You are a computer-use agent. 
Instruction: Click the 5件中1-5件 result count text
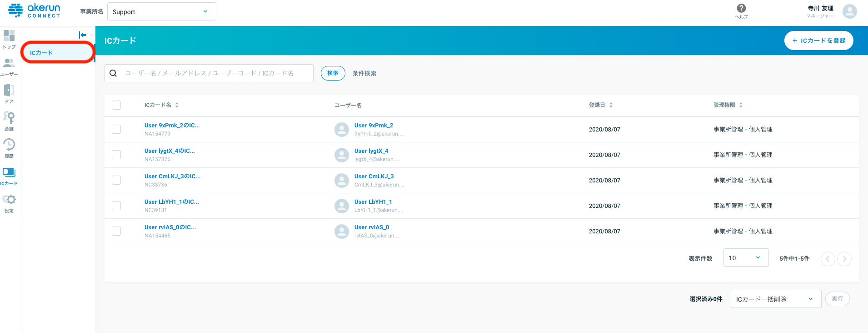click(x=794, y=258)
